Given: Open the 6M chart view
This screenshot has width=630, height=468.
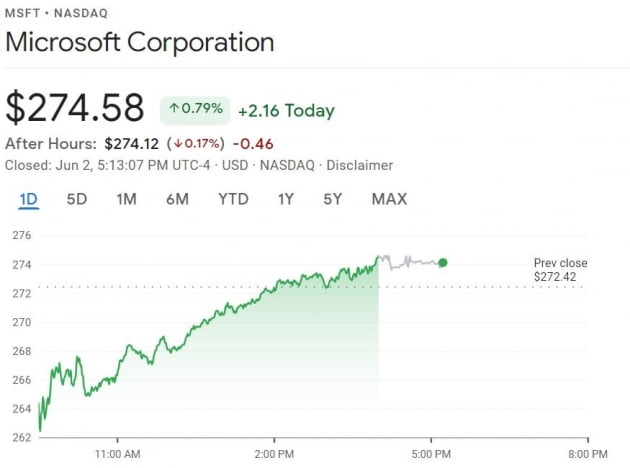Looking at the screenshot, I should (177, 199).
